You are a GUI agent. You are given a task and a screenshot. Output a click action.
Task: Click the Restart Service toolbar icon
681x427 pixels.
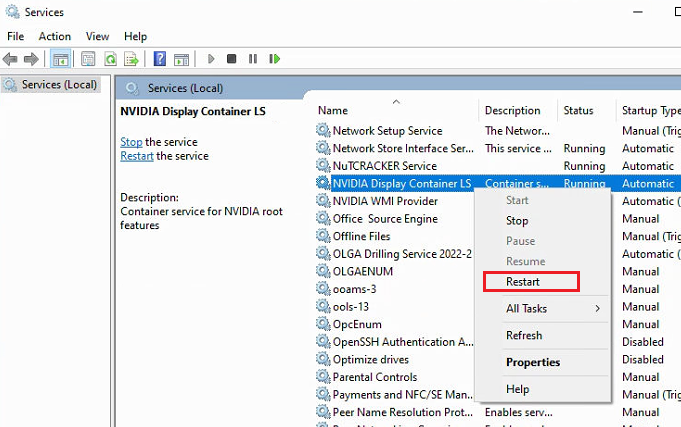pos(272,59)
